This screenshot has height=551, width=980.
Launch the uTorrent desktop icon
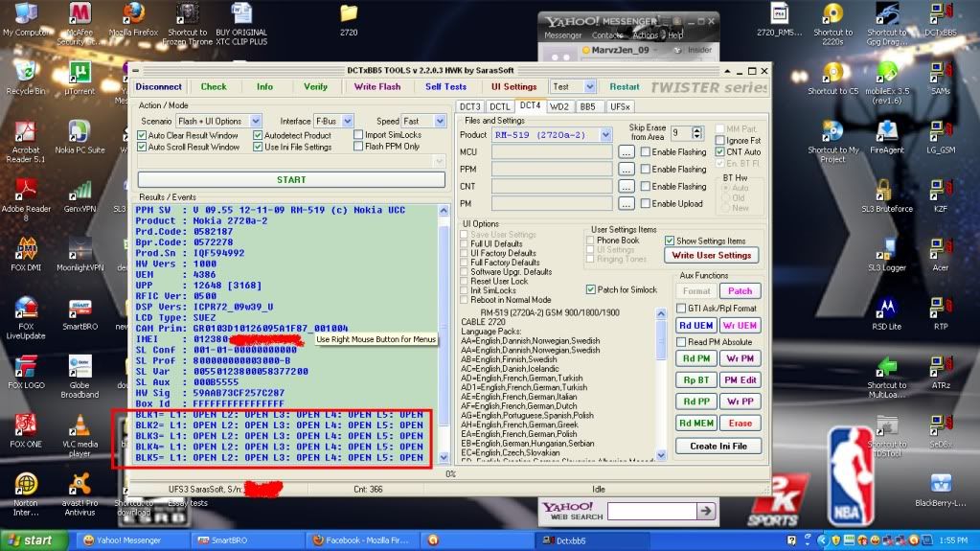pyautogui.click(x=80, y=78)
